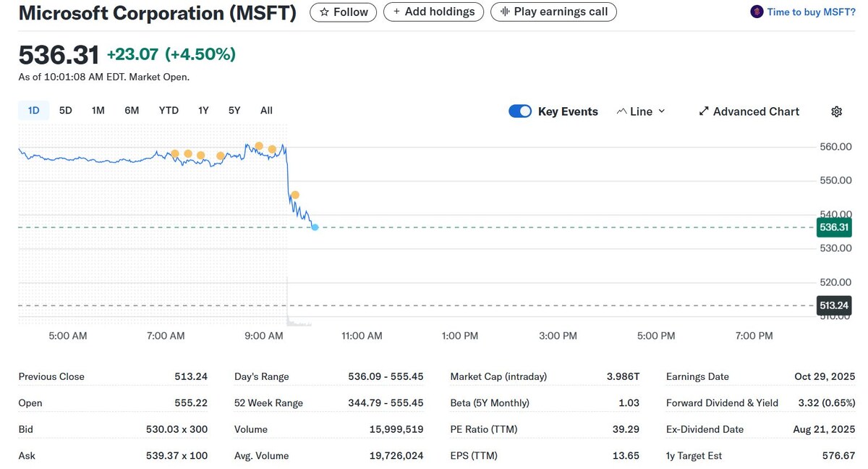Switch to the 1D chart view
868x469 pixels.
[33, 110]
